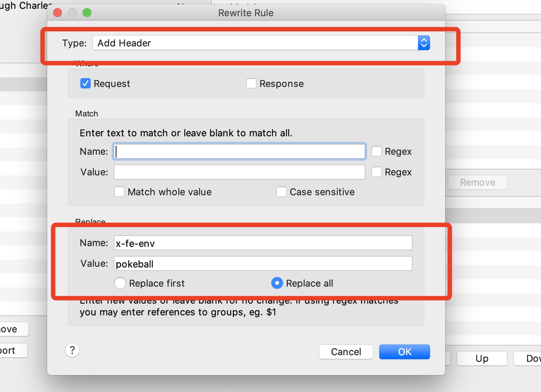The image size is (541, 392).
Task: Edit the Replace Value field pokeball
Action: (263, 264)
